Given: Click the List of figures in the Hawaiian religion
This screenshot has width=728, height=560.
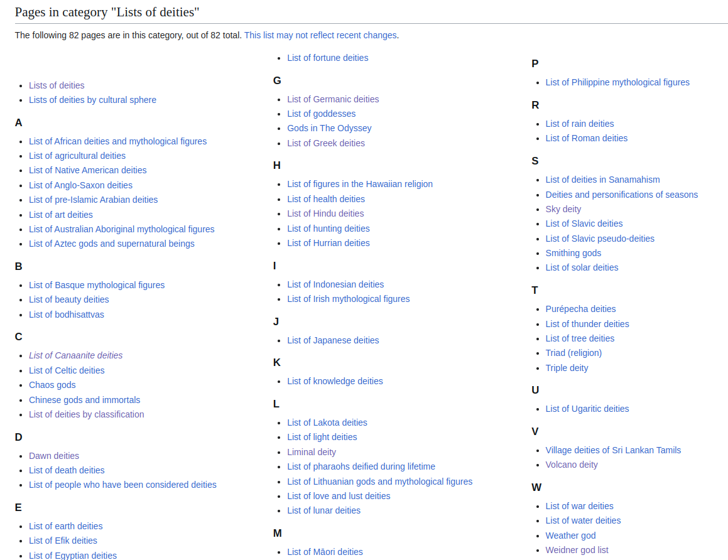Looking at the screenshot, I should (x=360, y=184).
